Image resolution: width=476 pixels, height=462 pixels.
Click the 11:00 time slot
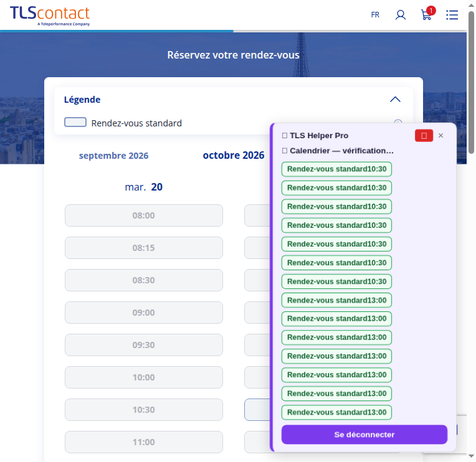pyautogui.click(x=143, y=442)
